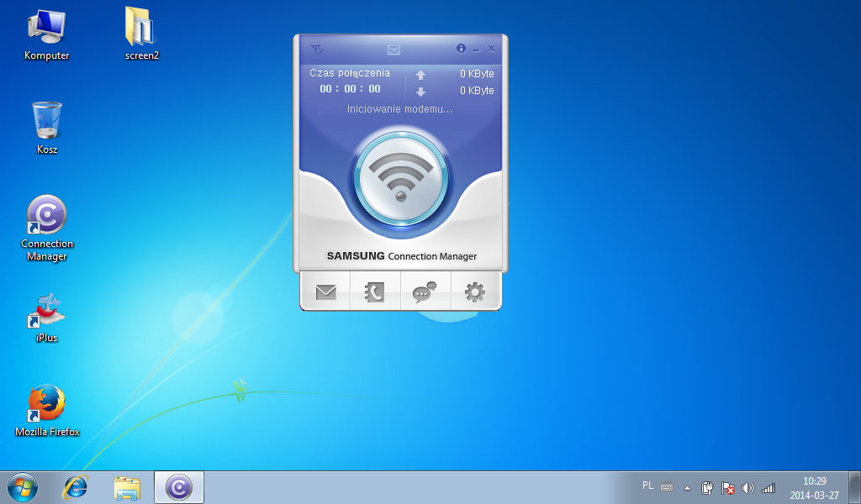The image size is (861, 504).
Task: Click the large Wi-Fi connect button
Action: click(x=401, y=178)
